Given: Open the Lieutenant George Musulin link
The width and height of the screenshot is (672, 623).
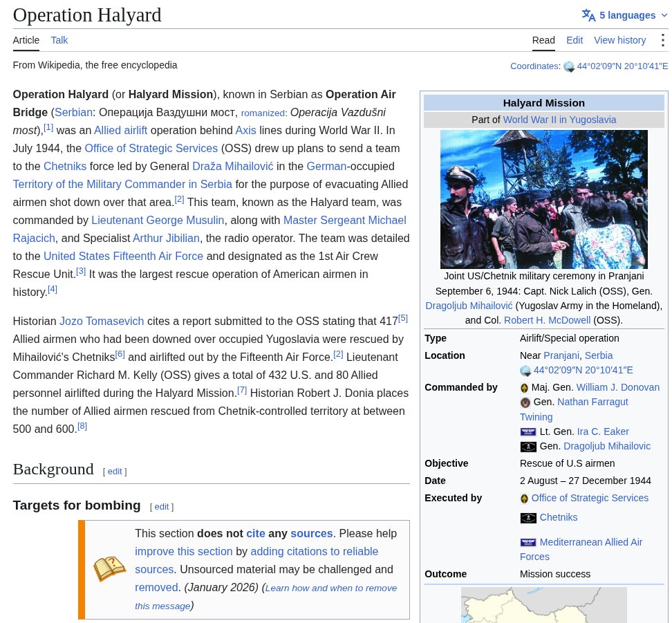Looking at the screenshot, I should (x=158, y=221).
